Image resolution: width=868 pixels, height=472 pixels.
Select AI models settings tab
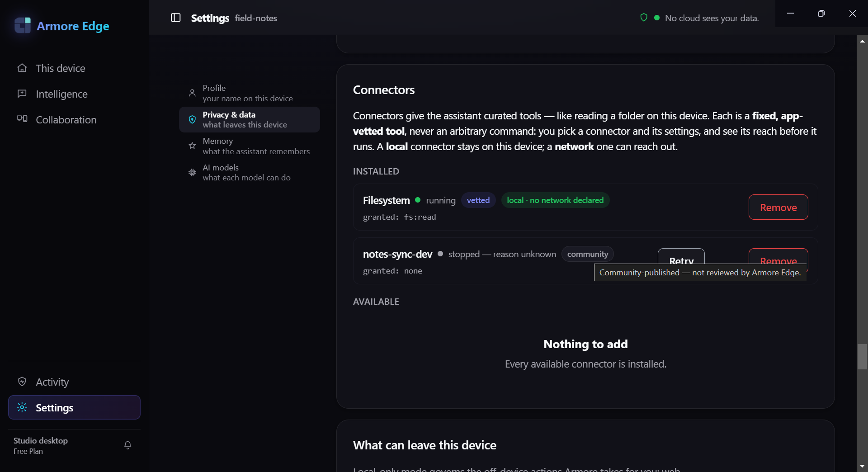point(250,172)
